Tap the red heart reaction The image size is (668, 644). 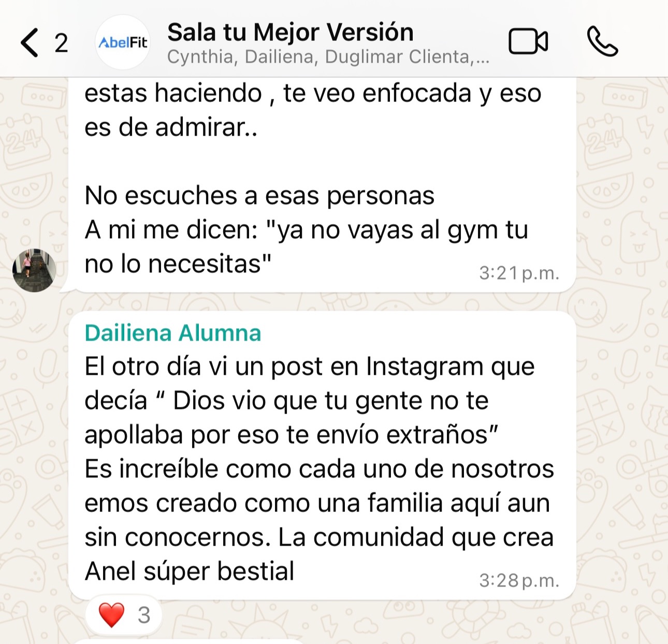coord(112,614)
